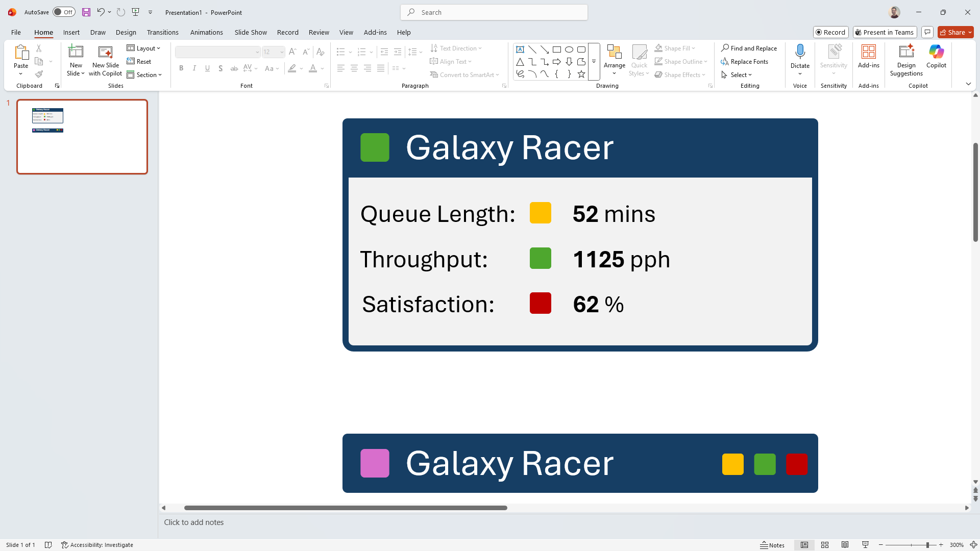Screen dimensions: 980x551
Task: Click the New Slide button
Action: click(x=76, y=60)
